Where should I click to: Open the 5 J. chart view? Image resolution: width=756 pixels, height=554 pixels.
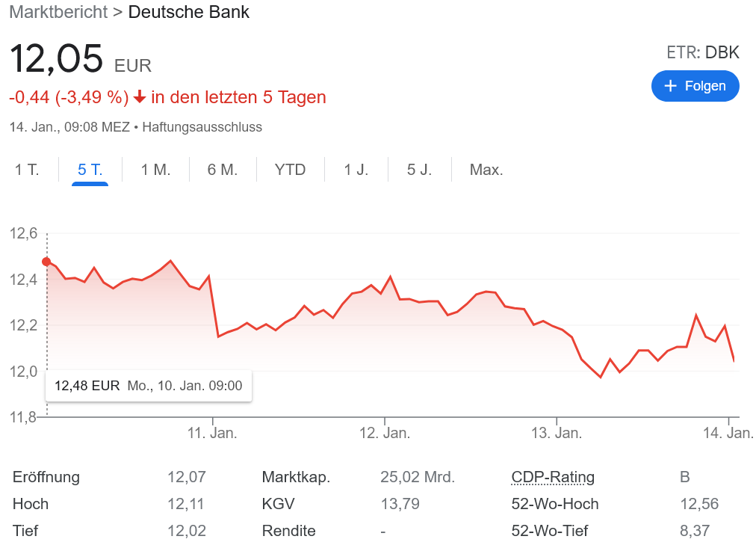419,170
